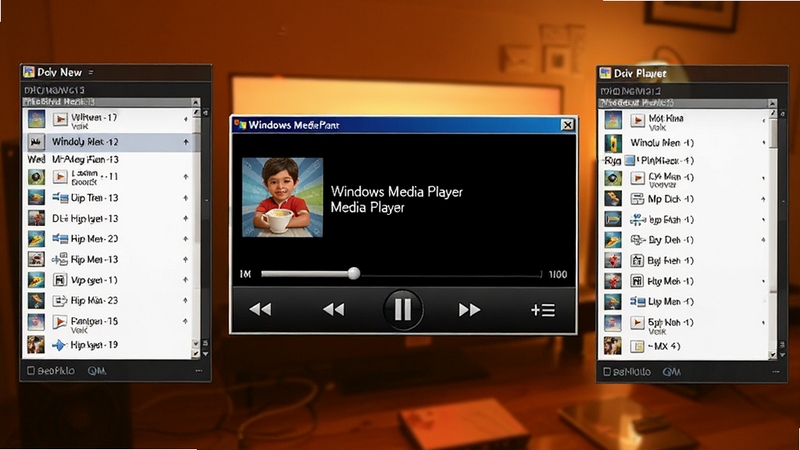Click the icon next to 'Hip Men -13' in the left panel
800x450 pixels.
pos(60,259)
